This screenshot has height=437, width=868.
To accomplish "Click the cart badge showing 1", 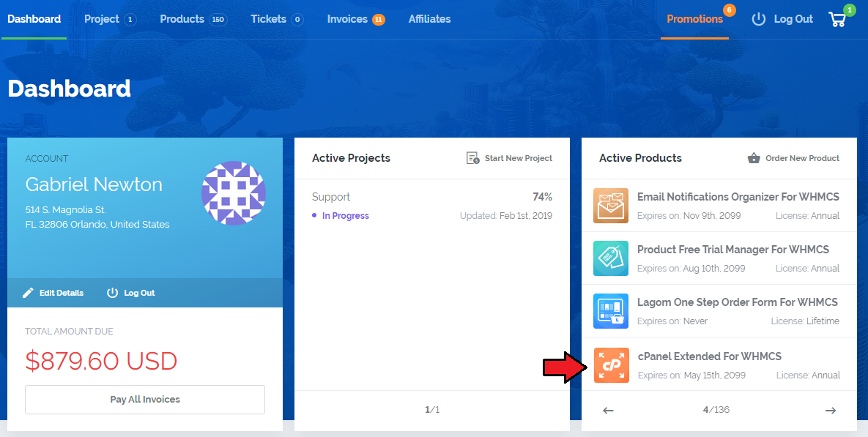I will click(x=849, y=10).
